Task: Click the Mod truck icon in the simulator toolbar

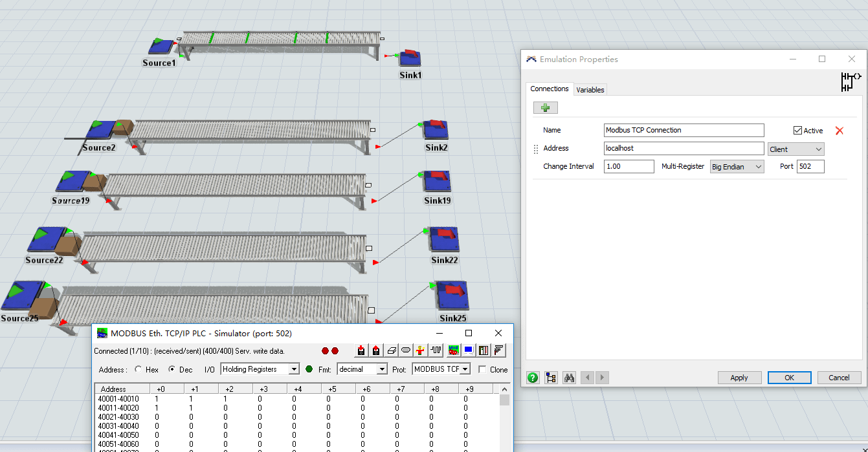Action: tap(453, 350)
